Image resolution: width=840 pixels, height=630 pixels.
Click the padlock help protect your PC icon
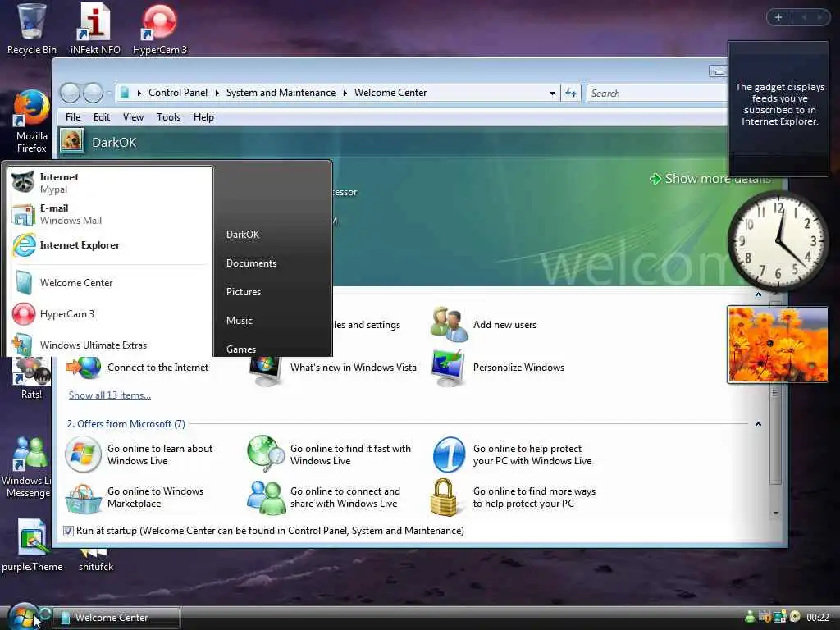click(x=444, y=497)
